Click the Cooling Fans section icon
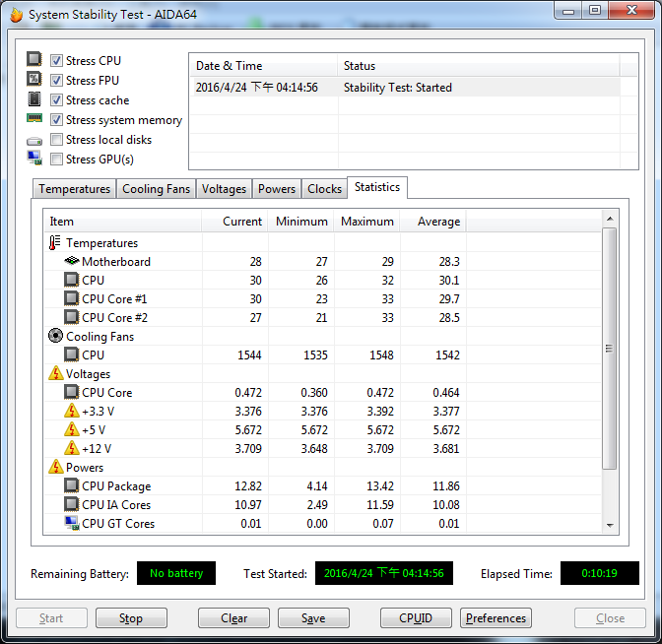Image resolution: width=662 pixels, height=644 pixels. coord(55,337)
